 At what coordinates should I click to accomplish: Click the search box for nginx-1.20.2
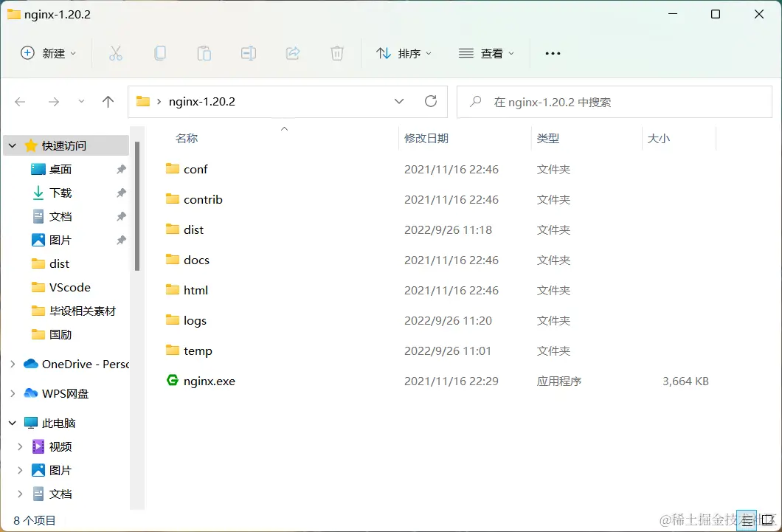(615, 102)
